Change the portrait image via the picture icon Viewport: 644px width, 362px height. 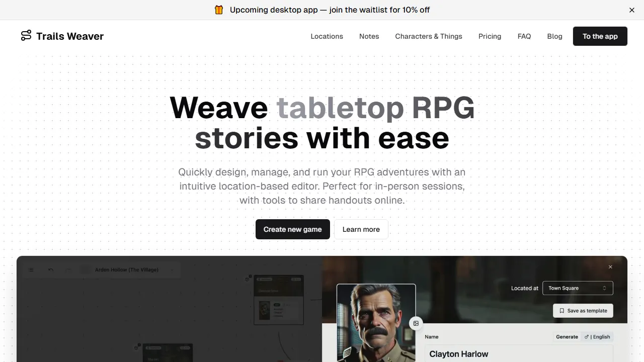click(x=416, y=323)
